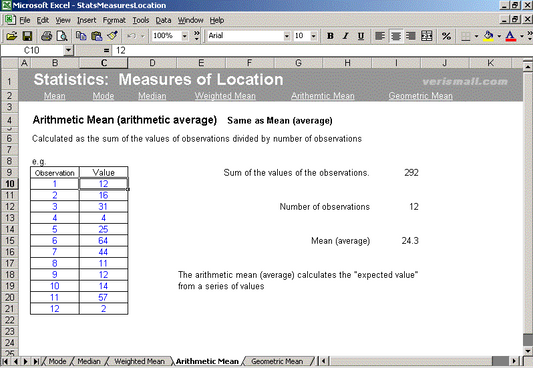Switch to the Median sheet tab

pos(89,361)
